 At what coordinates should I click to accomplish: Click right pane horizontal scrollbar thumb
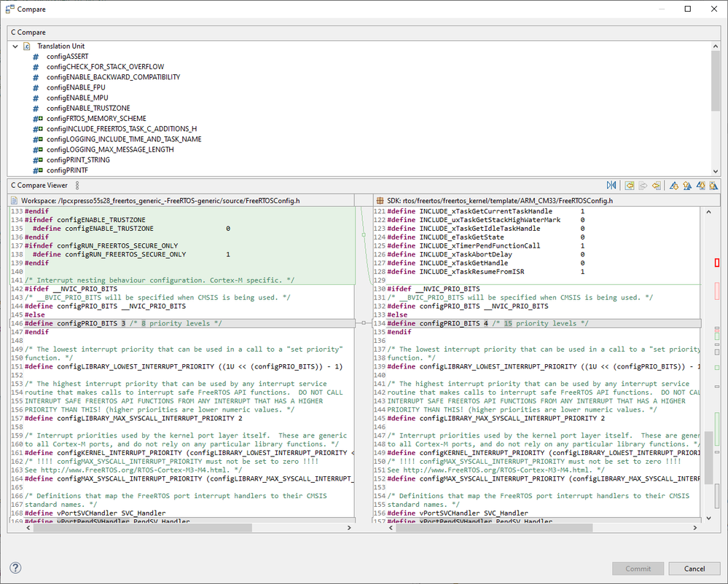(493, 528)
